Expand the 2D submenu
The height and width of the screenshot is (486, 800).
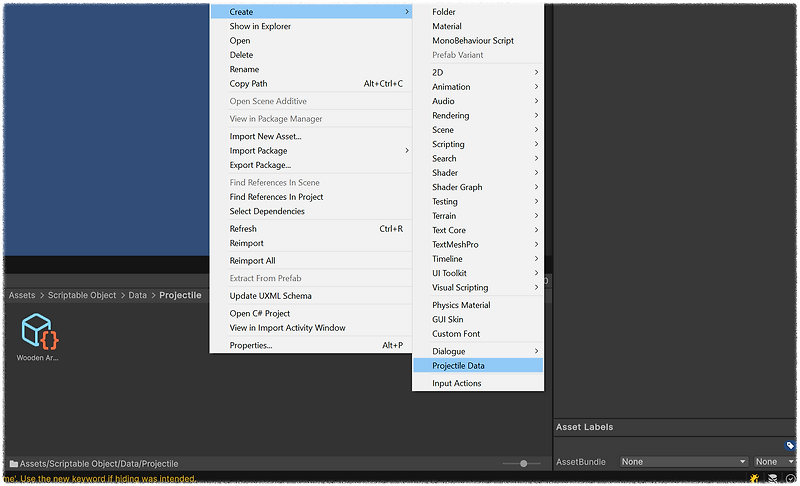point(478,72)
